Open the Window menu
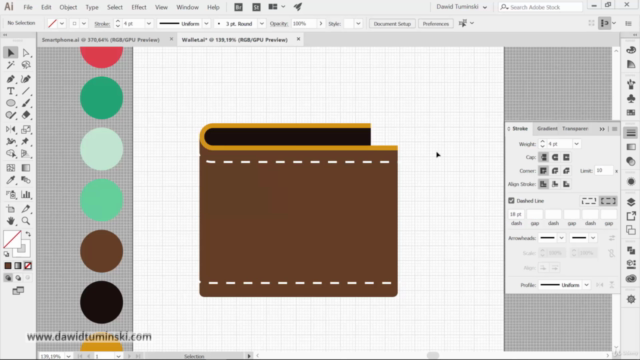Viewport: 640px width, 360px height. [x=187, y=7]
